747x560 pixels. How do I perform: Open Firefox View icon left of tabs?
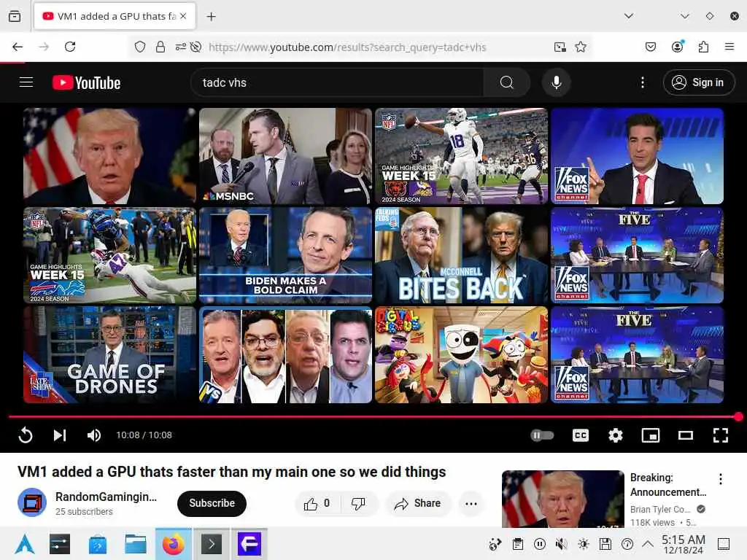(x=15, y=16)
